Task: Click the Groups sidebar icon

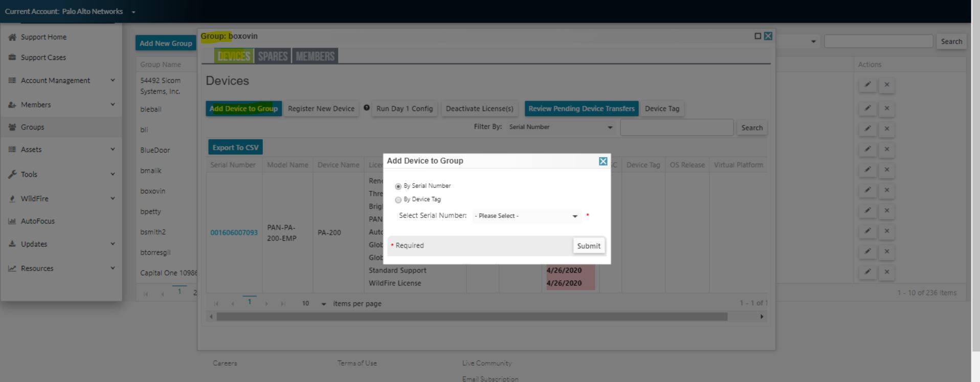Action: pos(12,127)
